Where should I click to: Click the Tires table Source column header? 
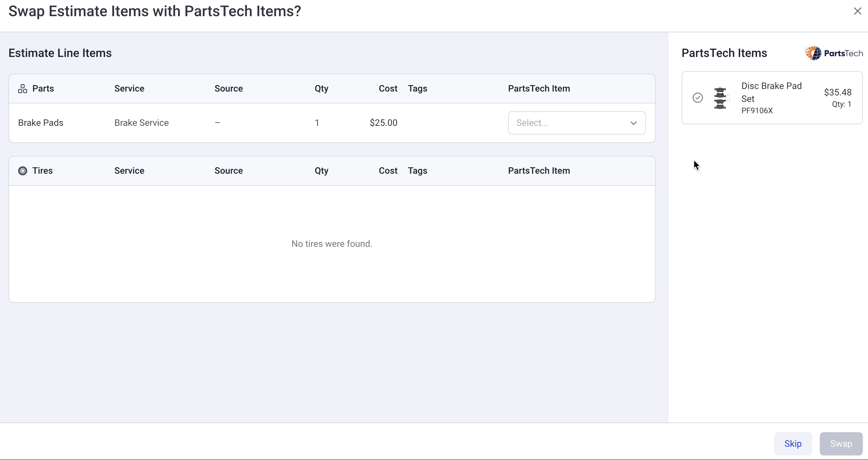pos(228,171)
